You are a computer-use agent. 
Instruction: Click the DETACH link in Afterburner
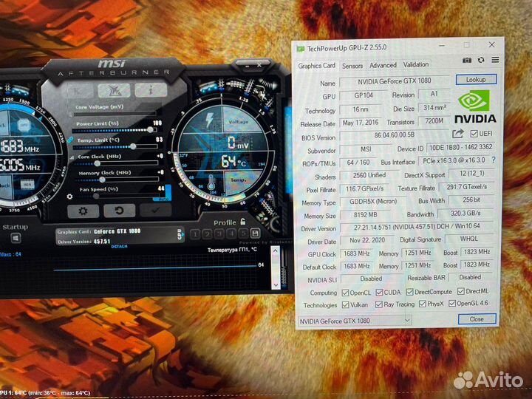coord(119,246)
